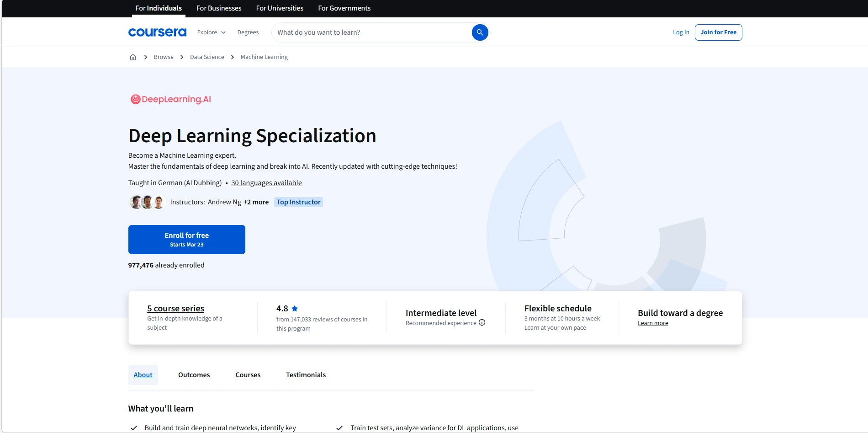Click the checkmark beside 'Build and train' item

[x=134, y=428]
